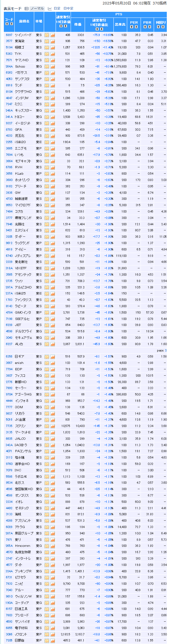170x644 pixels.
Task: Open chart icon for JET row
Action: point(53,325)
